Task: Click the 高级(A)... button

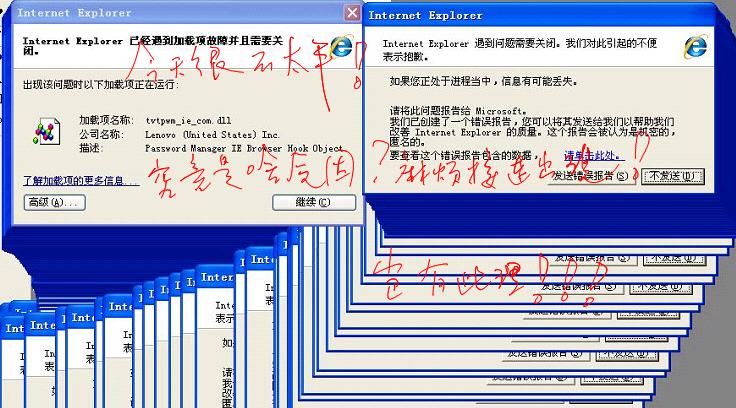Action: [54, 202]
